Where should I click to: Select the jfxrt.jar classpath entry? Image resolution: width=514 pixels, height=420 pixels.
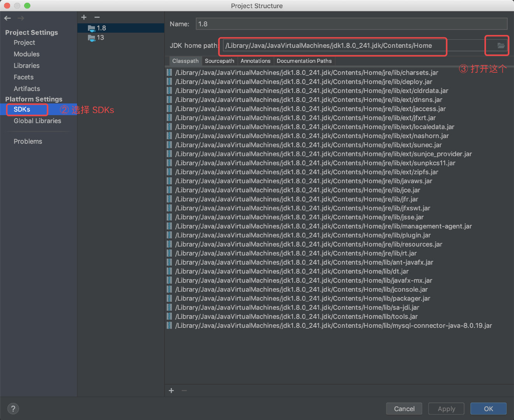click(305, 118)
